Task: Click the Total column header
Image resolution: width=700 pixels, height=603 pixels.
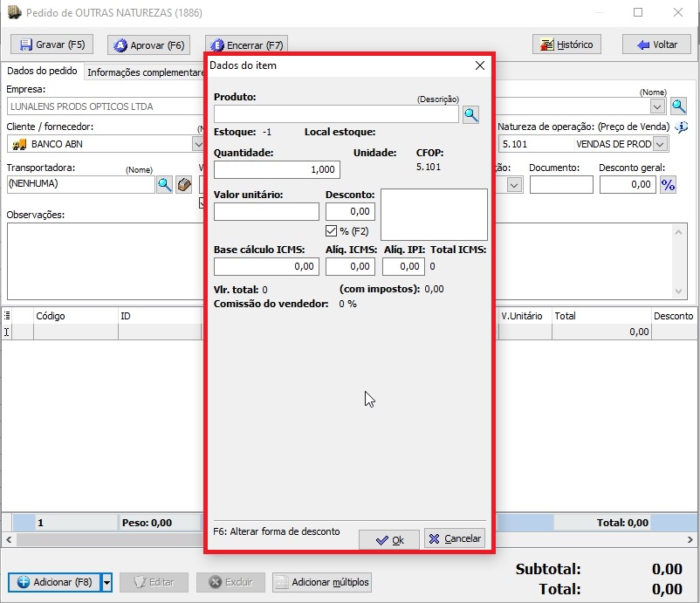Action: coord(601,316)
